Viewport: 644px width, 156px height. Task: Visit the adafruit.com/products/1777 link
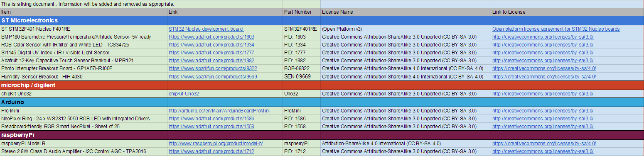click(211, 53)
